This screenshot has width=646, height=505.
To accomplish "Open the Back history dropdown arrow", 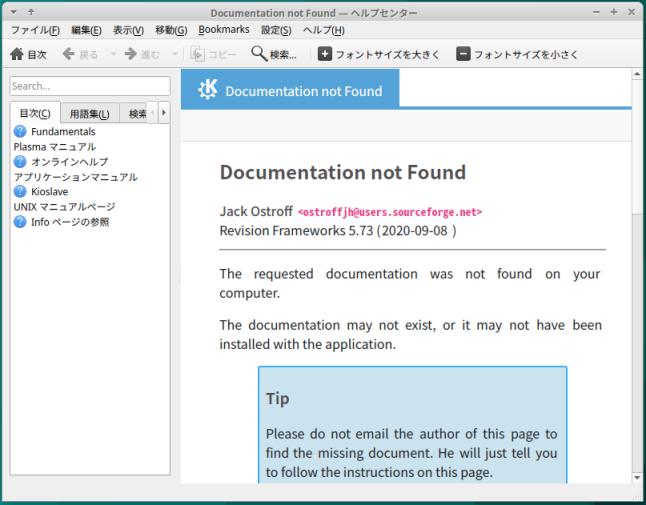I will coord(113,54).
